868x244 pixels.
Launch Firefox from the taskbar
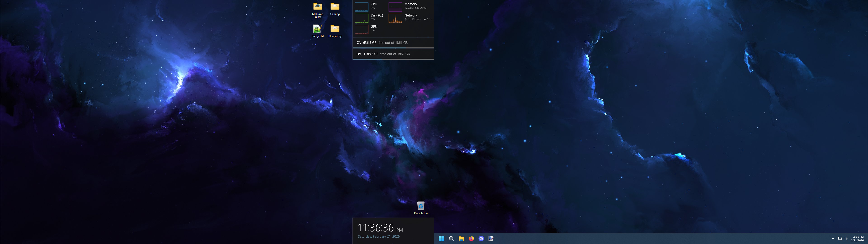pyautogui.click(x=471, y=239)
